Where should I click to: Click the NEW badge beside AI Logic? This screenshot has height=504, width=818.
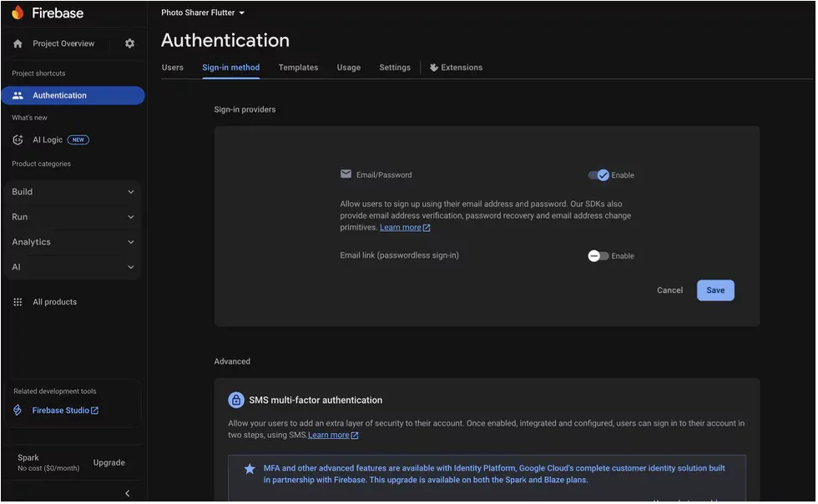(78, 140)
